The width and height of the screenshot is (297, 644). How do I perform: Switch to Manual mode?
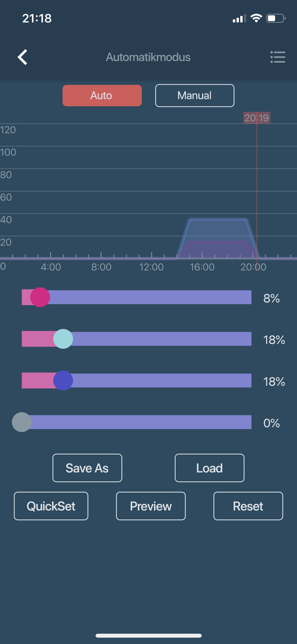[195, 96]
